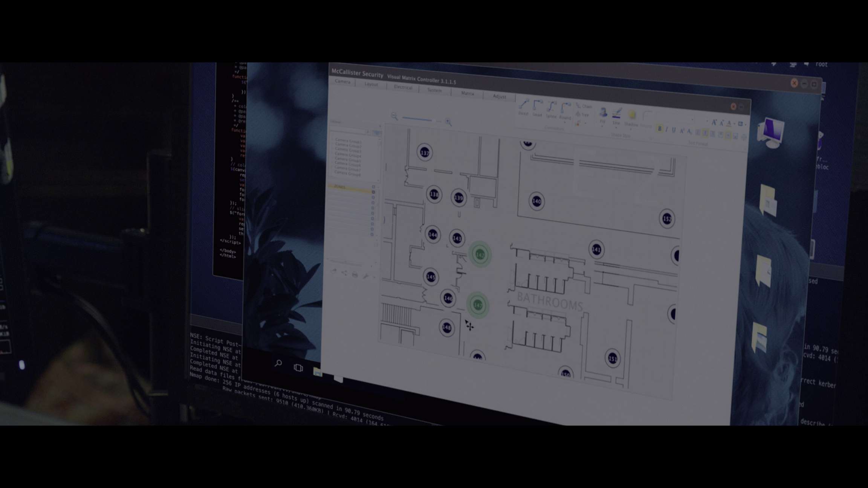This screenshot has height=488, width=868.
Task: Click the print icon below zones panel
Action: [x=355, y=275]
